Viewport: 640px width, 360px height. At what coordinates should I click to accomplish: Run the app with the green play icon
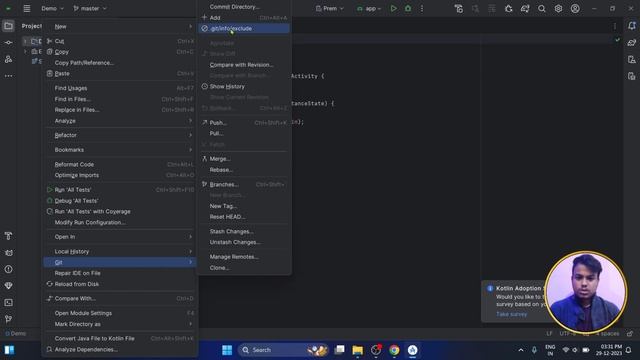click(x=393, y=8)
